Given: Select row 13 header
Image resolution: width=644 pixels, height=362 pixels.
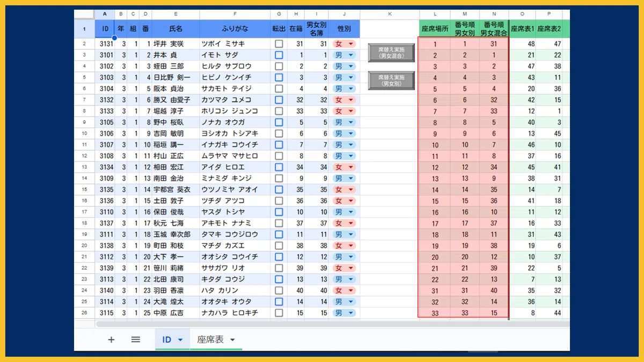Looking at the screenshot, I should 84,167.
